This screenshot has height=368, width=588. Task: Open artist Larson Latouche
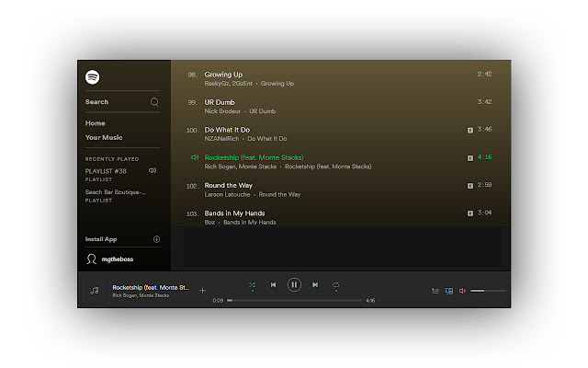click(227, 194)
